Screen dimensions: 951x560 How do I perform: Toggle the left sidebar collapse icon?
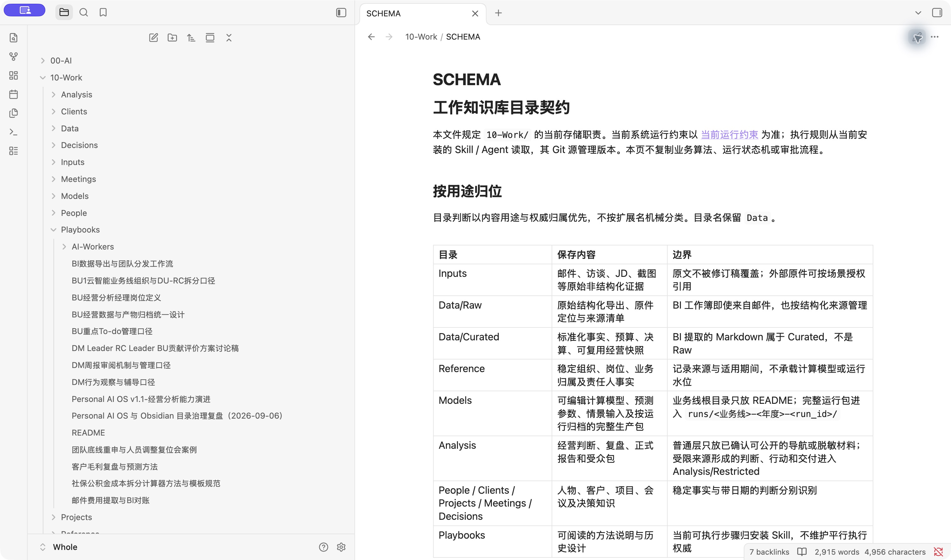tap(341, 13)
